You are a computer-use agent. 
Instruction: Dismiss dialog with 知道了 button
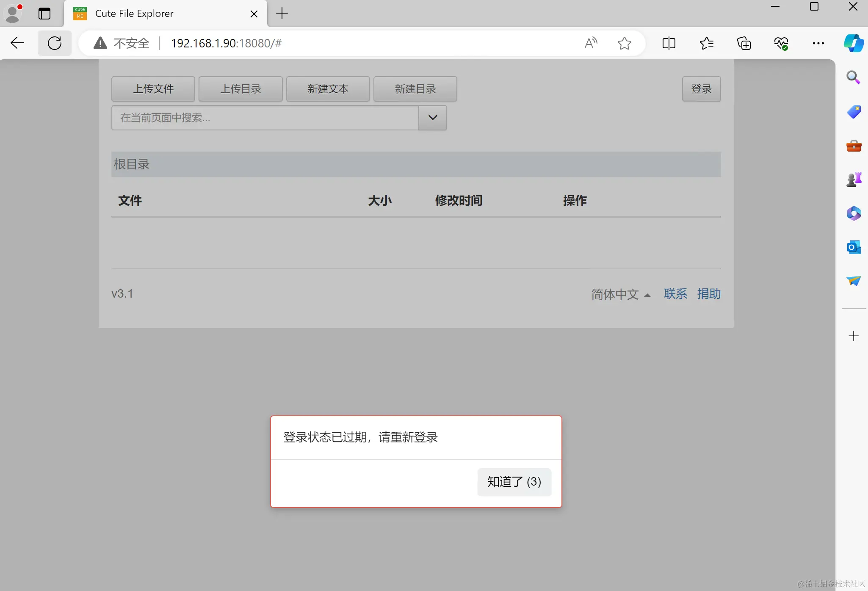514,482
